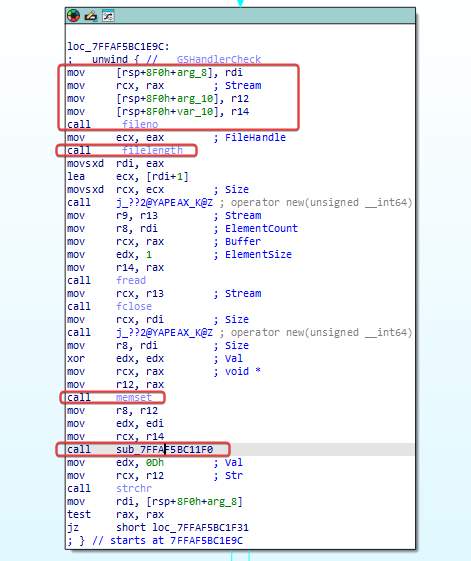Select the loc_7FFAF5BC1E9C label
Screen dimensions: 471x561
[x=118, y=47]
